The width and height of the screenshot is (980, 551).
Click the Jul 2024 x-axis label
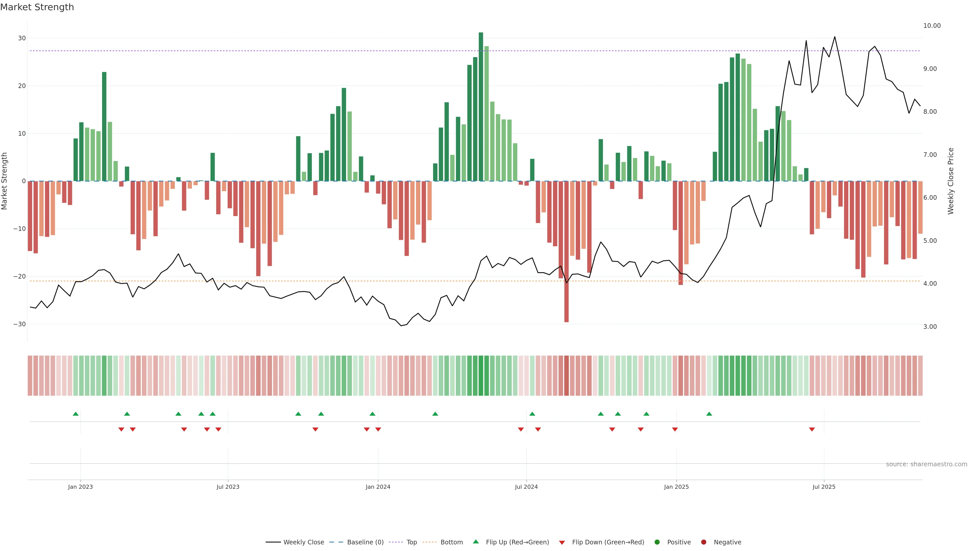click(x=526, y=487)
